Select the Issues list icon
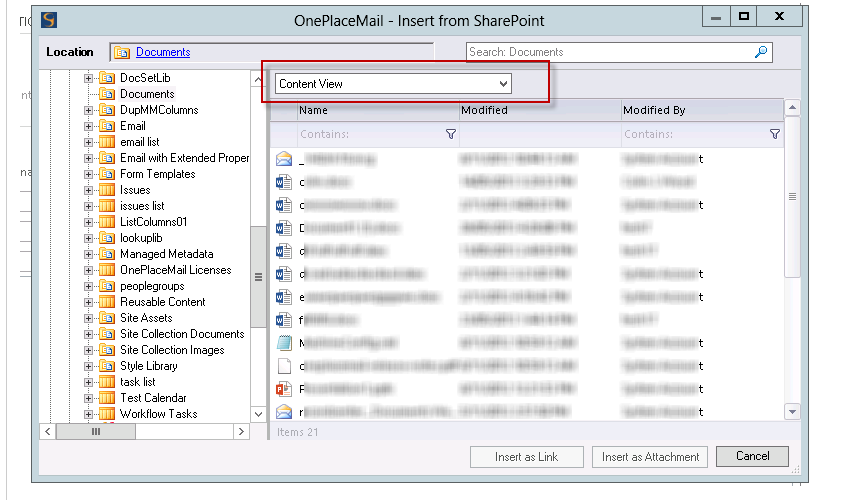This screenshot has height=500, width=850. [107, 190]
